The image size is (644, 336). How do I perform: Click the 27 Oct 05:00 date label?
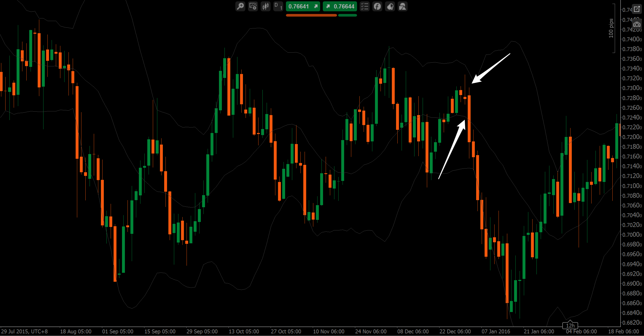coord(286,332)
